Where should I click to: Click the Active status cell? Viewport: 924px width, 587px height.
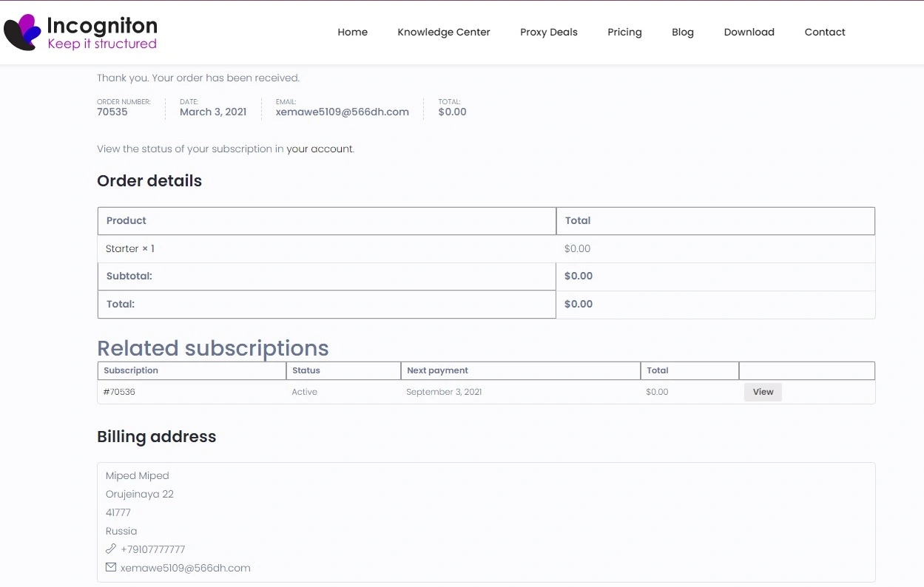[x=305, y=392]
